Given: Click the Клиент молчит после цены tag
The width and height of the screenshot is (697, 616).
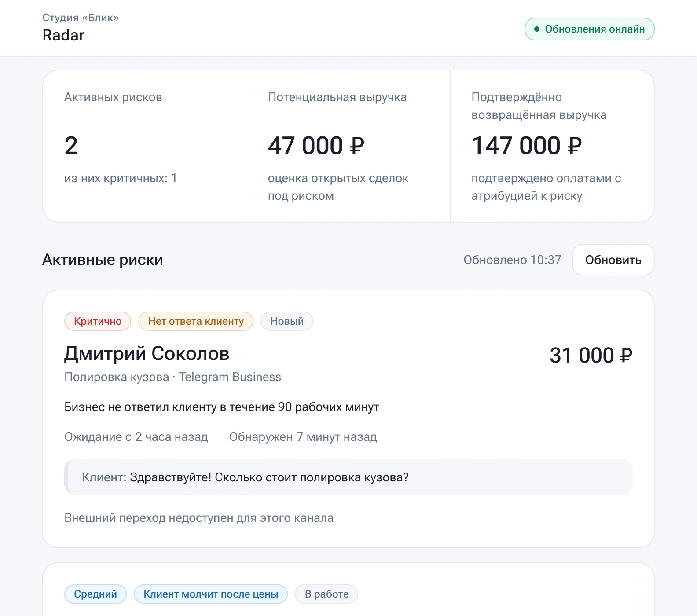Looking at the screenshot, I should (211, 594).
